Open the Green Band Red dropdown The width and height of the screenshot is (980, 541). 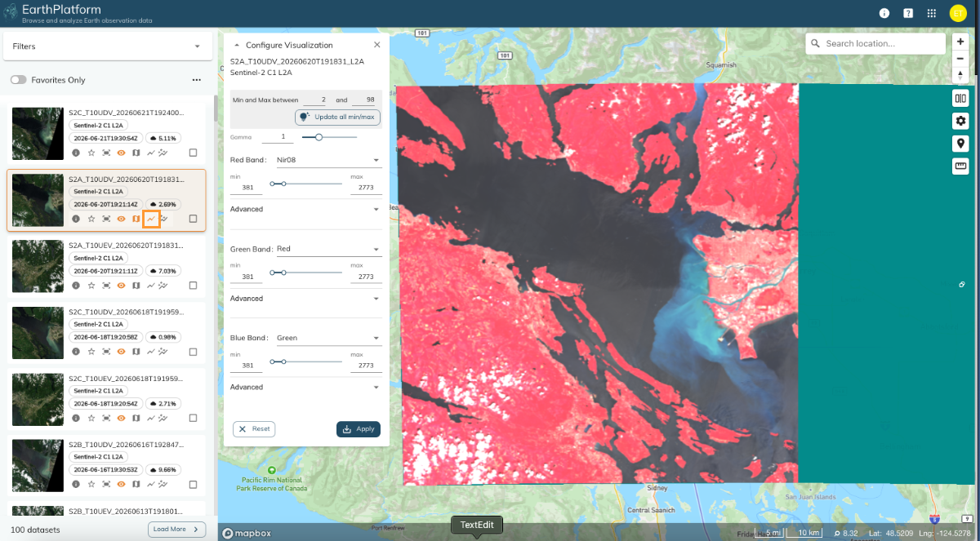(328, 249)
